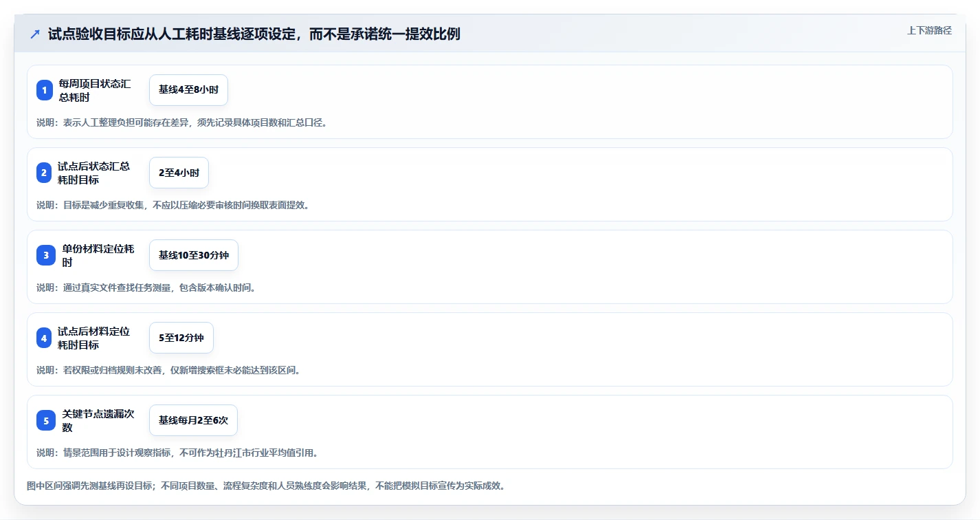Select the number 1 badge
The height and width of the screenshot is (520, 980).
pyautogui.click(x=45, y=90)
